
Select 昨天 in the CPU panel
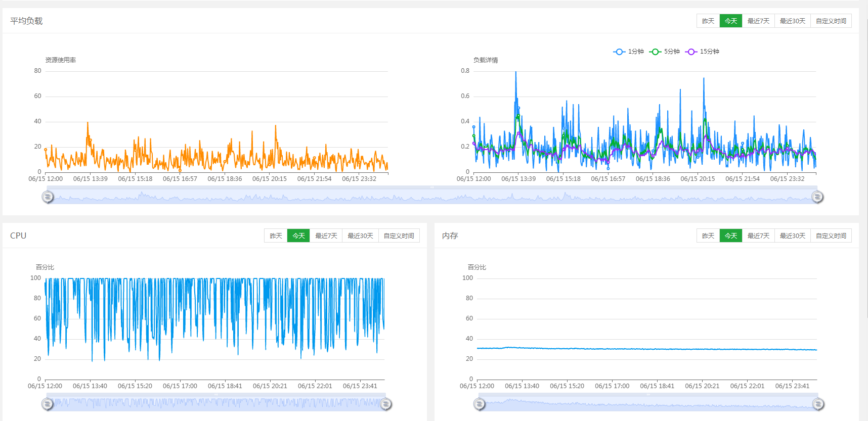[276, 236]
